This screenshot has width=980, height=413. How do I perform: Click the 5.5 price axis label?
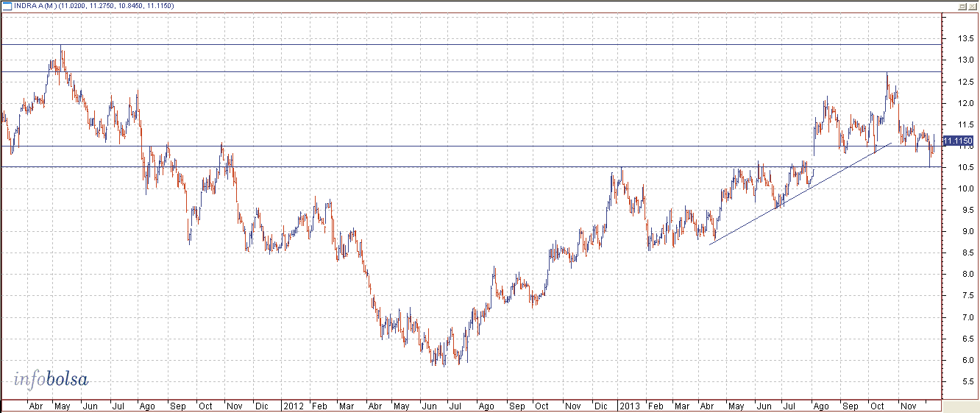[x=959, y=382]
